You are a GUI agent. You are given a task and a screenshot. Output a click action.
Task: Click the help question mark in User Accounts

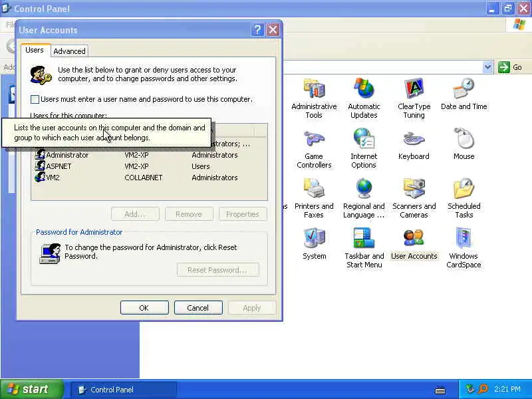(x=257, y=30)
